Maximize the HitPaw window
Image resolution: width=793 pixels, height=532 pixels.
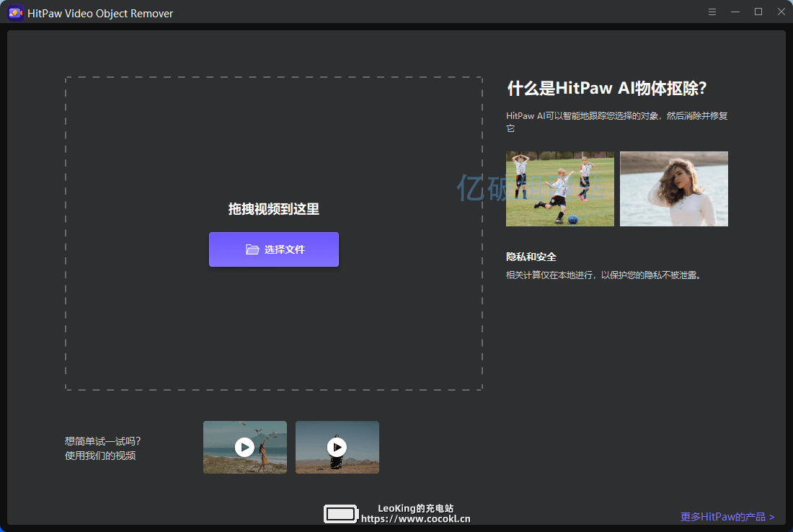pos(758,12)
